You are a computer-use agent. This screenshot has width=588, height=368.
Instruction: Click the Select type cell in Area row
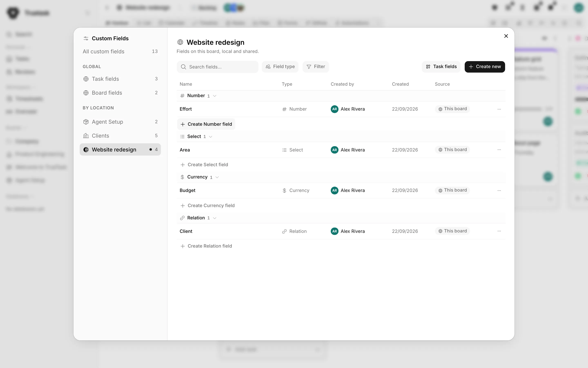point(292,150)
